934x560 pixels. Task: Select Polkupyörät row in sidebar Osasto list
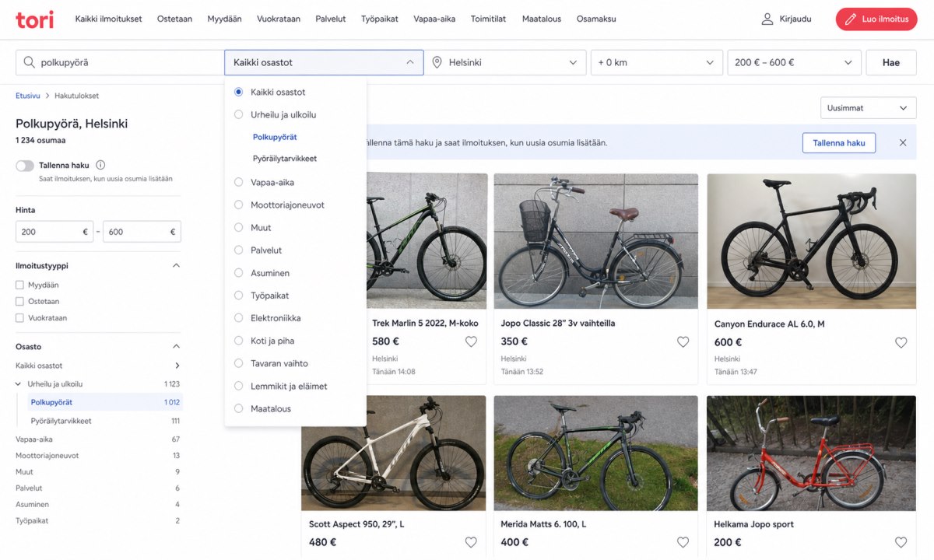tap(105, 402)
